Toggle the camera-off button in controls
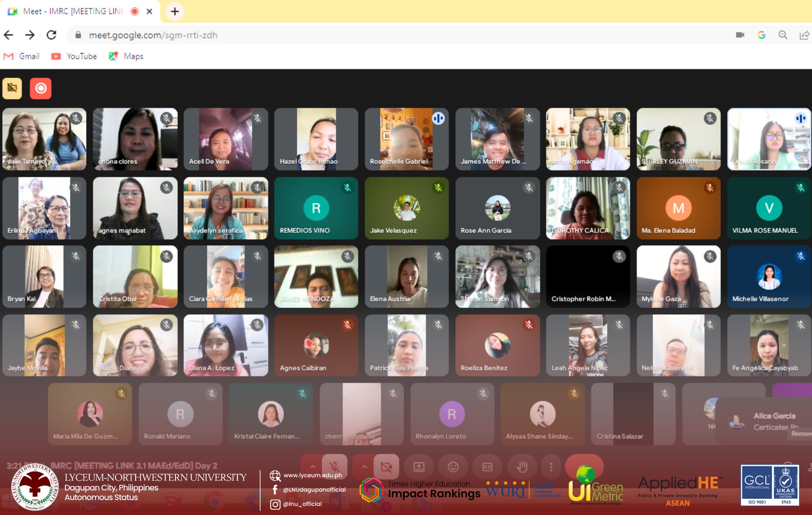Image resolution: width=812 pixels, height=515 pixels. (x=386, y=467)
